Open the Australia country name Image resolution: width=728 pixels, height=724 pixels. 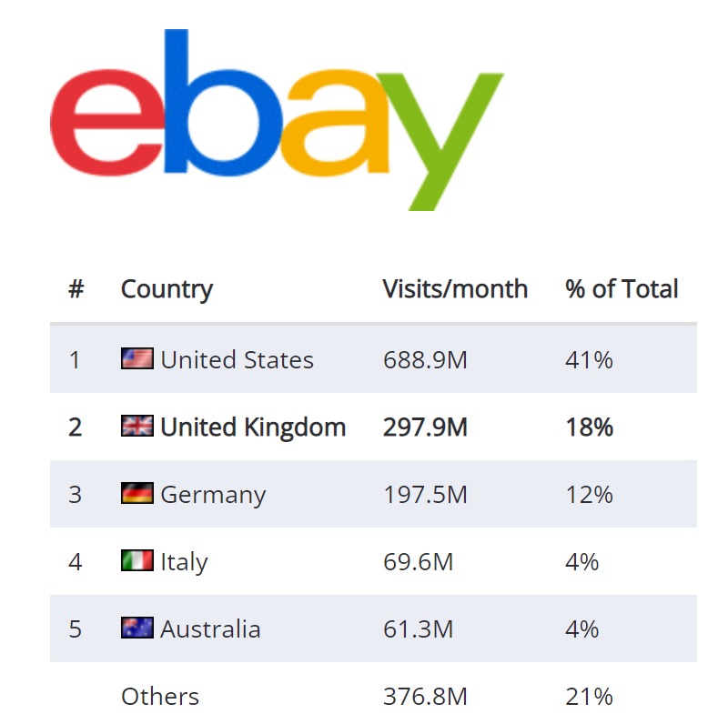tap(210, 629)
